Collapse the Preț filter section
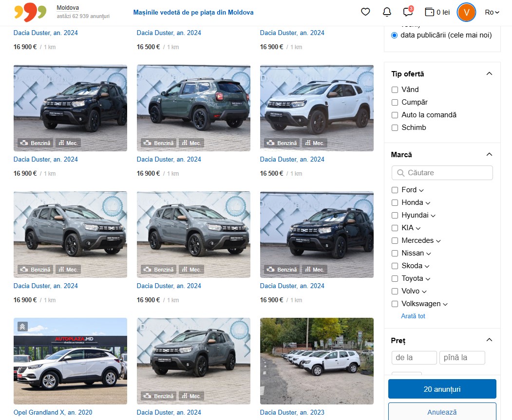 click(x=490, y=340)
